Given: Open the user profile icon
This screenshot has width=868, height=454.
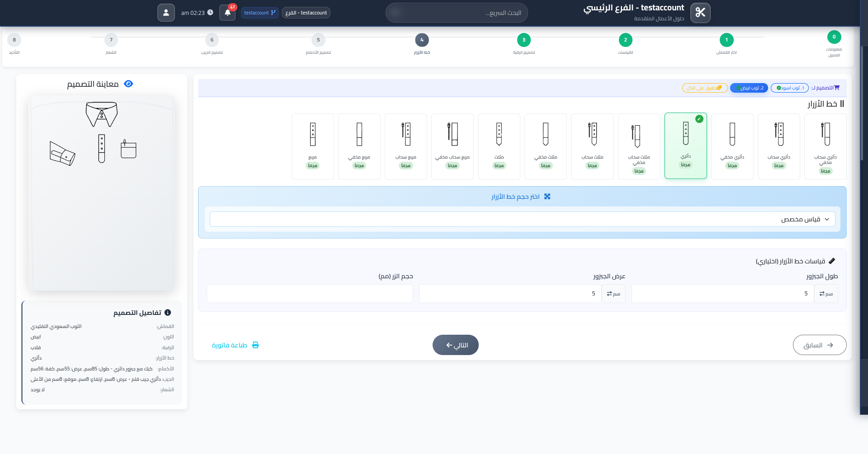Looking at the screenshot, I should click(166, 12).
